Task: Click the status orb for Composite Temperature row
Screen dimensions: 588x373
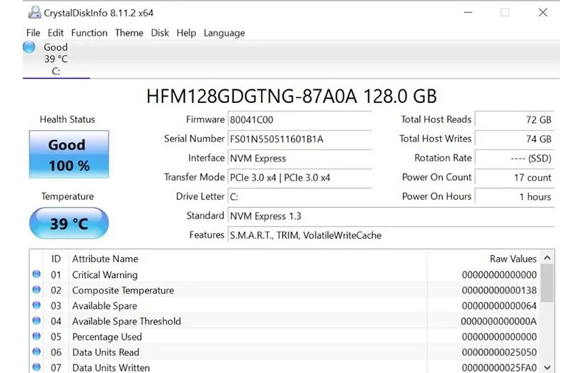Action: (x=36, y=290)
